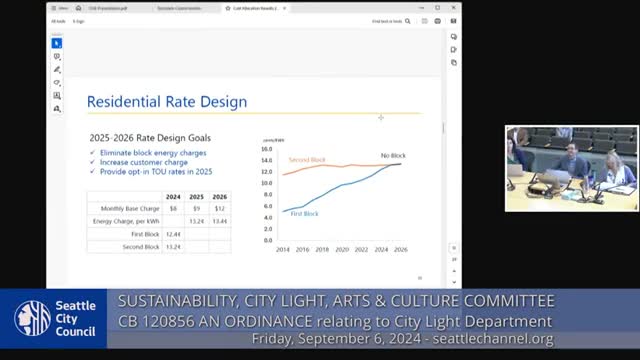640x360 pixels.
Task: Maximize the Acrobat window
Action: tap(438, 8)
